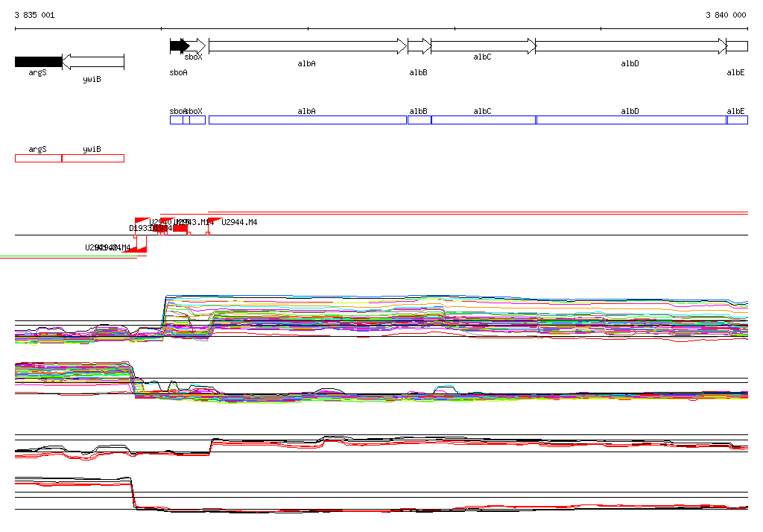Image resolution: width=763 pixels, height=532 pixels.
Task: Click the albA label below the top gene arrow
Action: coord(306,64)
